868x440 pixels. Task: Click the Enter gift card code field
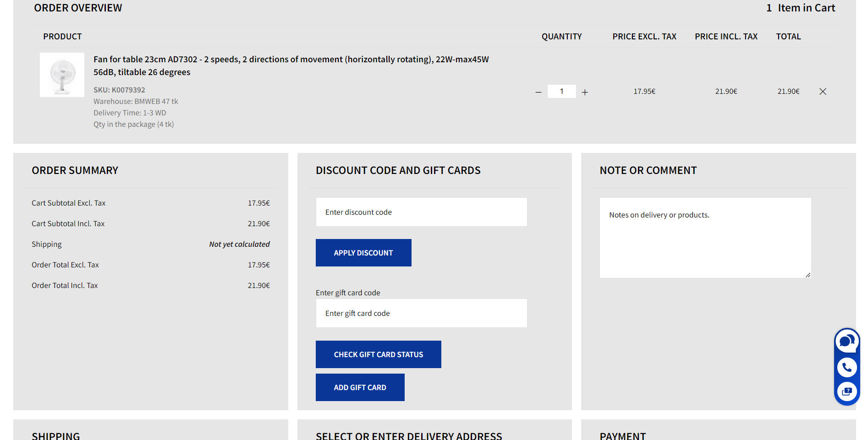pos(421,313)
